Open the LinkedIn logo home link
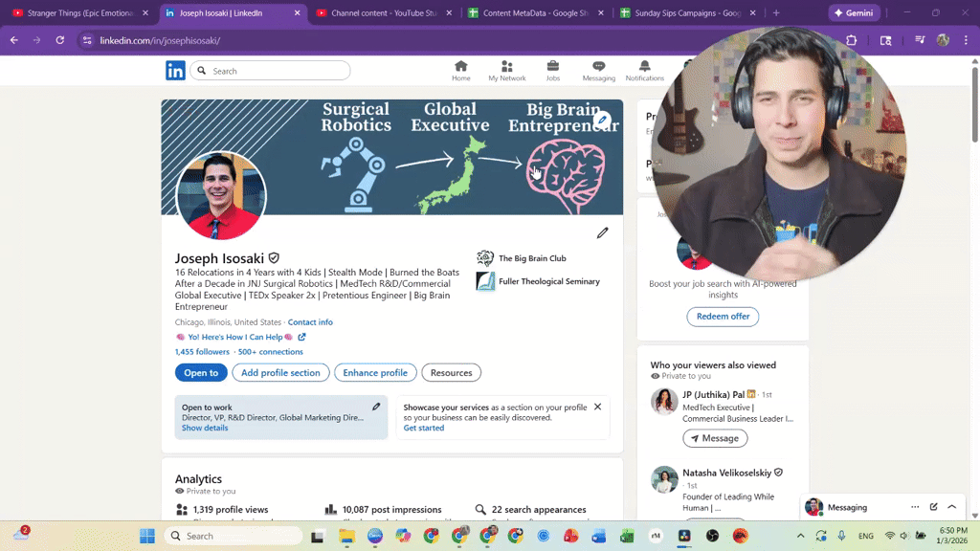Viewport: 980px width, 551px height. pyautogui.click(x=175, y=71)
